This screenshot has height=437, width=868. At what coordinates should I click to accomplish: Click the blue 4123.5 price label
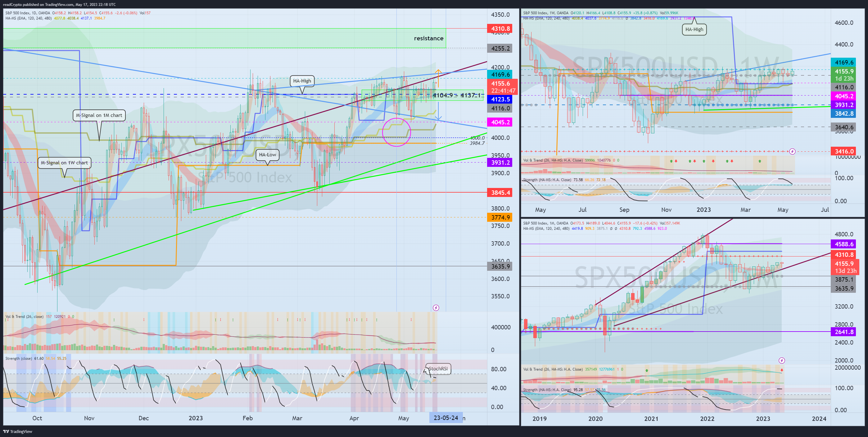pyautogui.click(x=500, y=99)
